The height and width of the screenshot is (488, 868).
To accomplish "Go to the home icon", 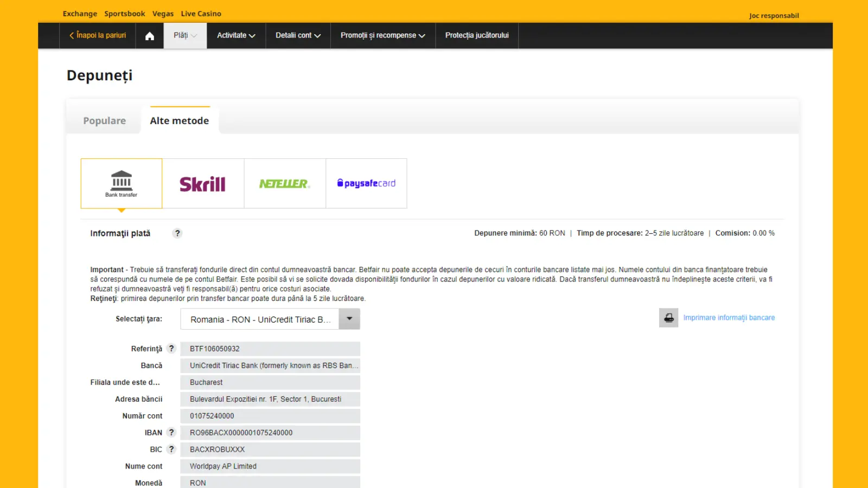I will pyautogui.click(x=150, y=36).
